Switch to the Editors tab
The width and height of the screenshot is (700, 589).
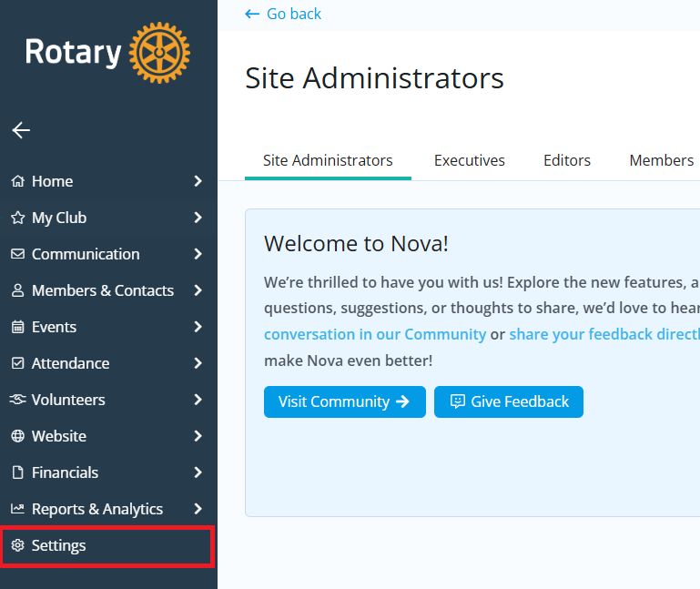567,161
